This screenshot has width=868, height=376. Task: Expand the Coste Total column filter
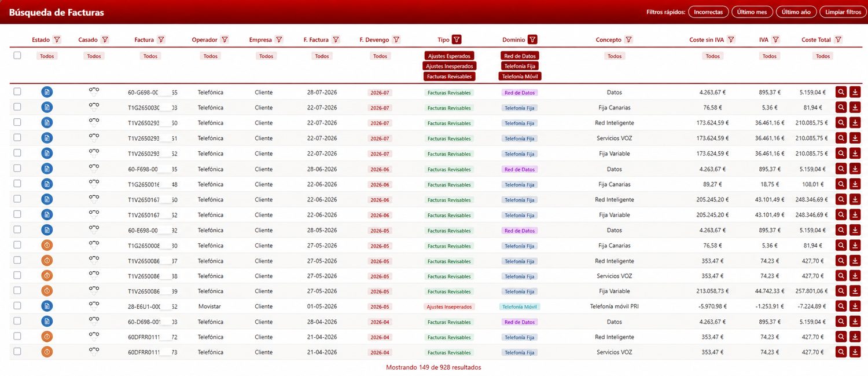click(838, 40)
